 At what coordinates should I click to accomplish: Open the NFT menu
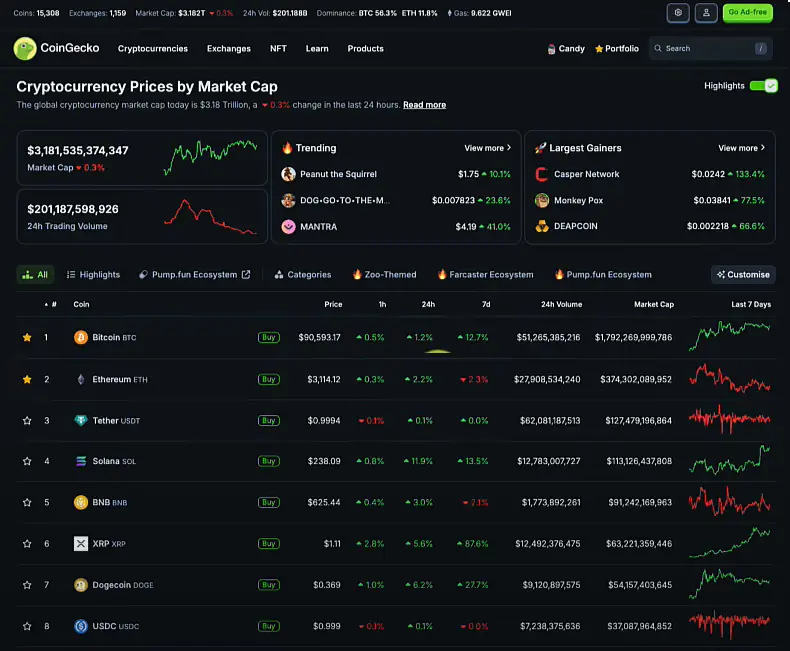(x=278, y=49)
